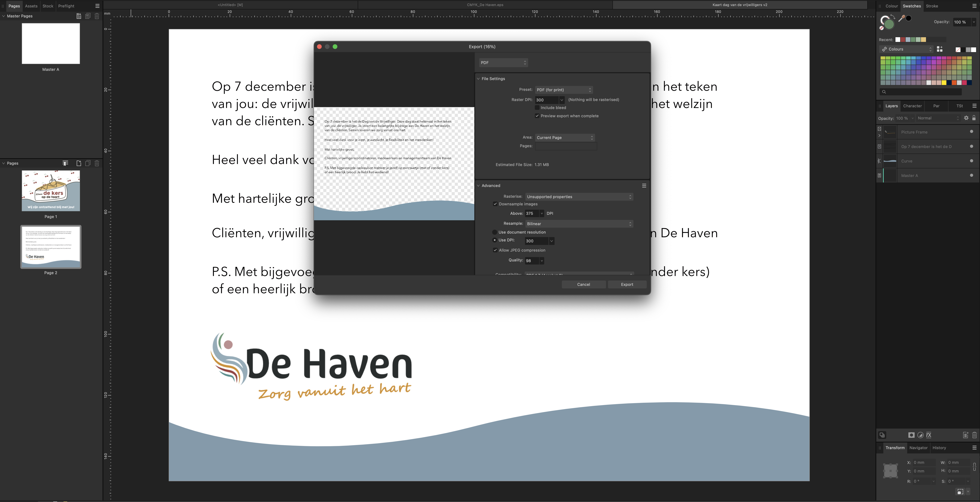The height and width of the screenshot is (502, 980).
Task: Toggle visibility of Picture Frame layer
Action: pyautogui.click(x=971, y=132)
